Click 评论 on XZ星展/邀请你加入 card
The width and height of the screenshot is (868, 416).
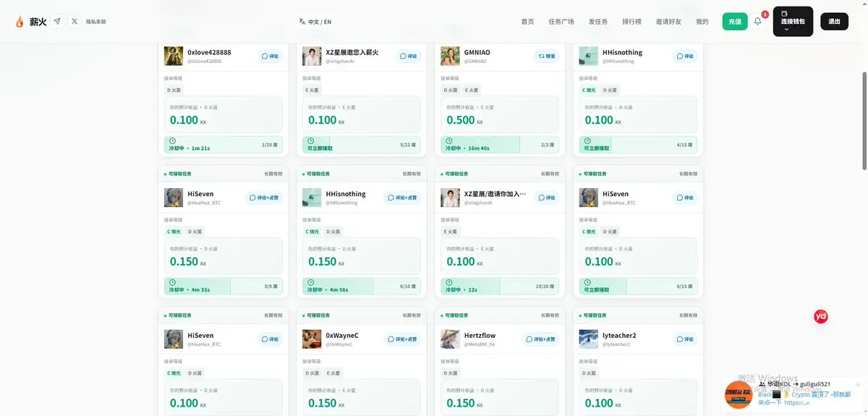click(x=547, y=198)
